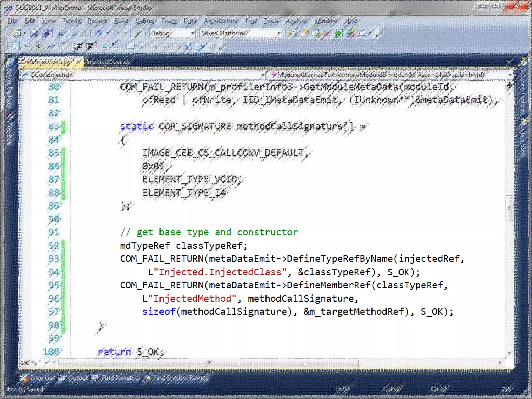Click the Save file toolbar icon
This screenshot has height=399, width=532.
[35, 33]
